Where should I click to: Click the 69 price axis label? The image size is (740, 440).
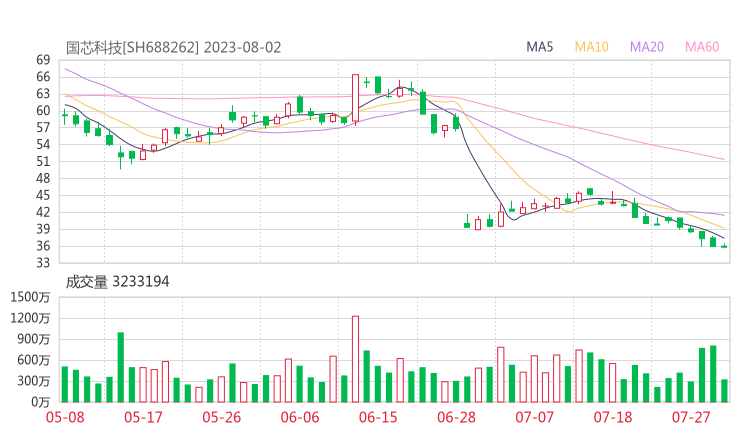tap(43, 60)
